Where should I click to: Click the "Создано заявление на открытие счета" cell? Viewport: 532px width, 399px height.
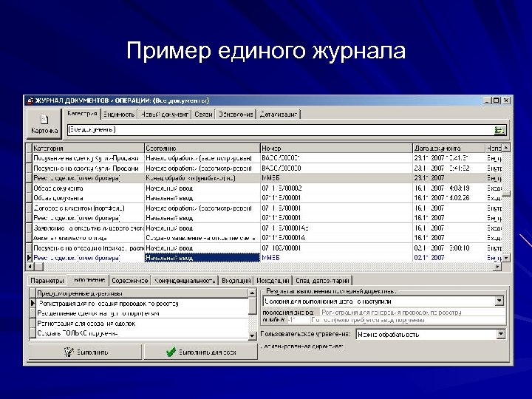point(202,238)
